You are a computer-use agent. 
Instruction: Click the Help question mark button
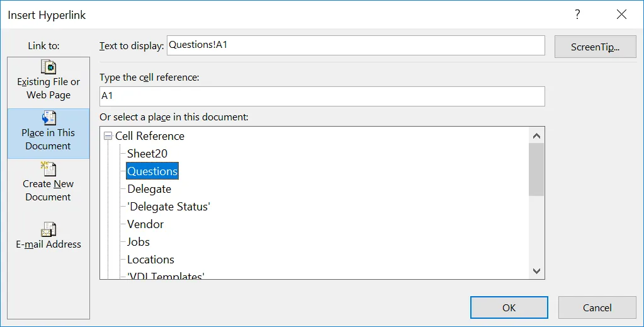click(577, 14)
